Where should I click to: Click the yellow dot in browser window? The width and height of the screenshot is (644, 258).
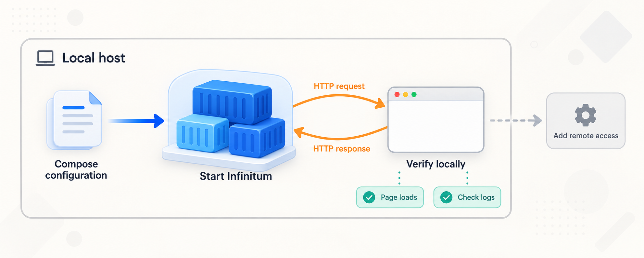[x=405, y=94]
